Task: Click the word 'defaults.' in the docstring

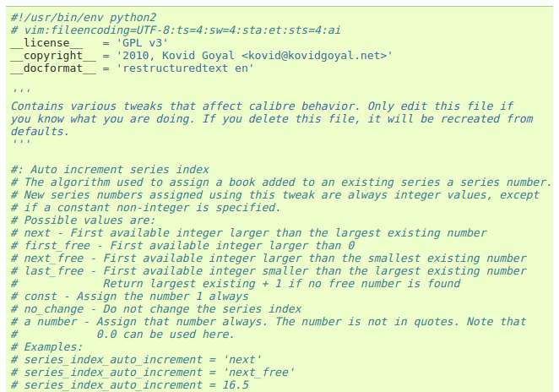Action: pyautogui.click(x=39, y=132)
